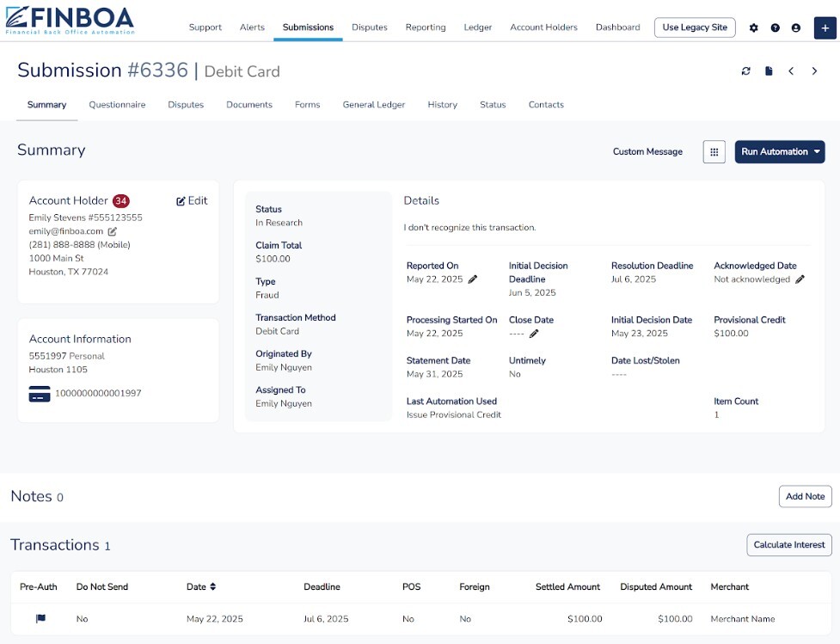The image size is (840, 644).
Task: Click Edit in Account Holder card
Action: coord(192,201)
